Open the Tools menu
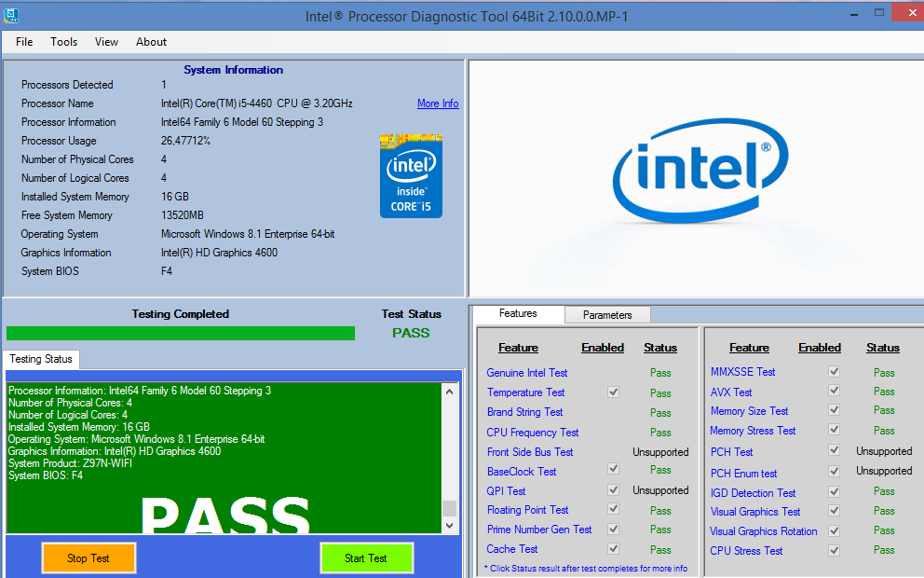Image resolution: width=924 pixels, height=578 pixels. coord(63,42)
